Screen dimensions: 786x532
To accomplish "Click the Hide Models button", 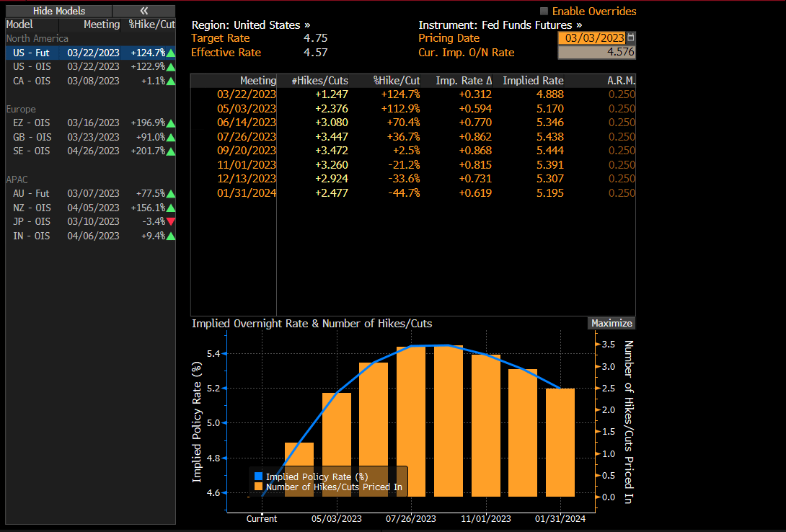I will (x=58, y=11).
